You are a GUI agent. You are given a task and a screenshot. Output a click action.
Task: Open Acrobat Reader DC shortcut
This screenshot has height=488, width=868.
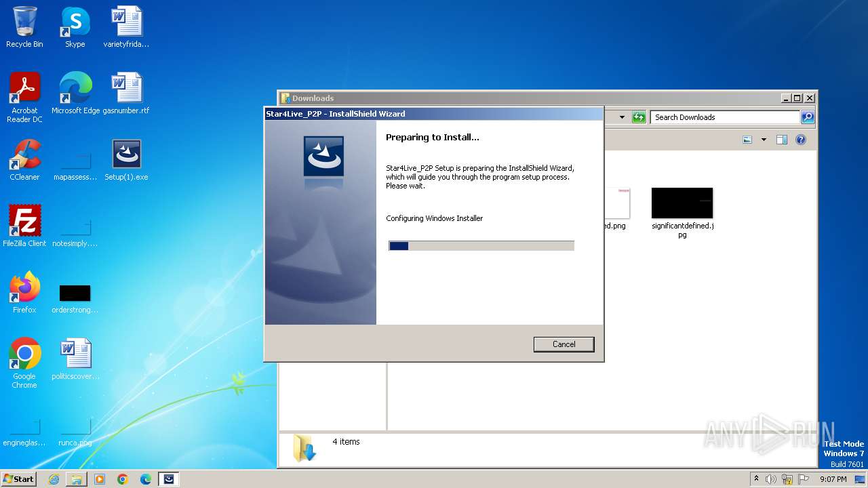24,98
